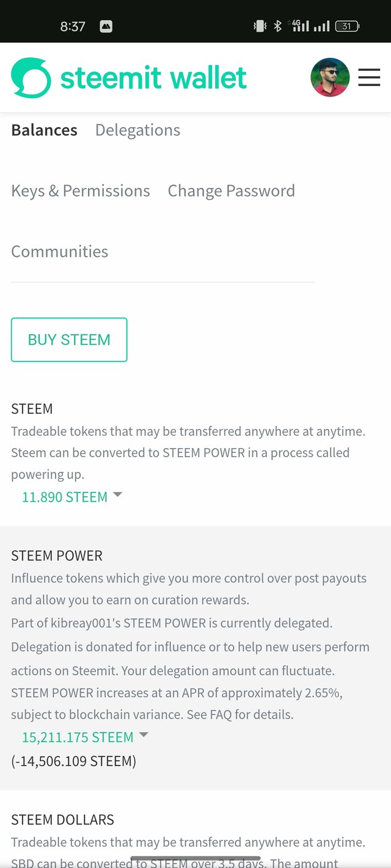Tap the Bluetooth status icon
391x868 pixels.
pos(277,26)
